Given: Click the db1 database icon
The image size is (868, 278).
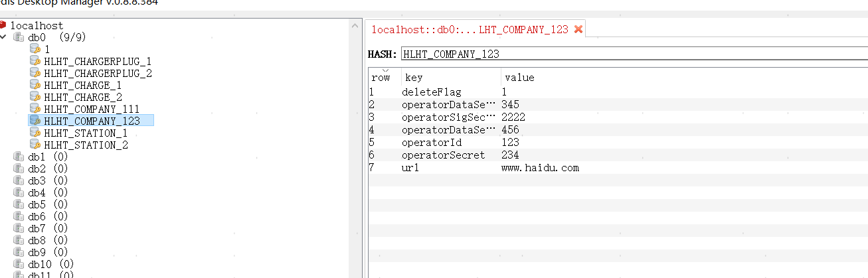Looking at the screenshot, I should (x=19, y=157).
